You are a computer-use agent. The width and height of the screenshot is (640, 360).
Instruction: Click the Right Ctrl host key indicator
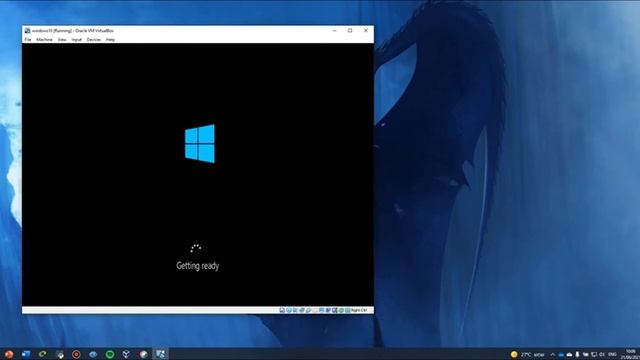(x=359, y=310)
